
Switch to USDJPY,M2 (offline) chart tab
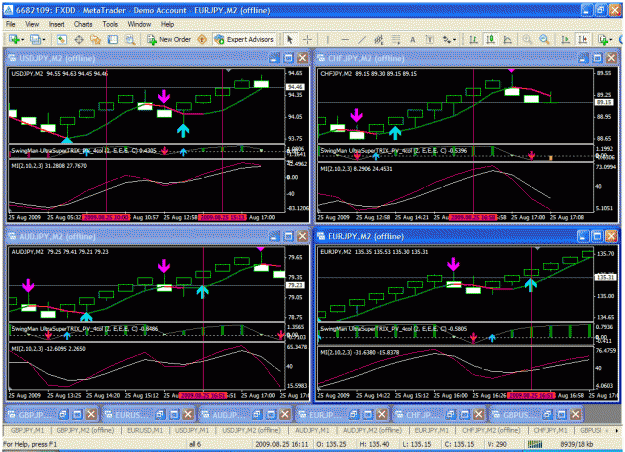point(252,430)
